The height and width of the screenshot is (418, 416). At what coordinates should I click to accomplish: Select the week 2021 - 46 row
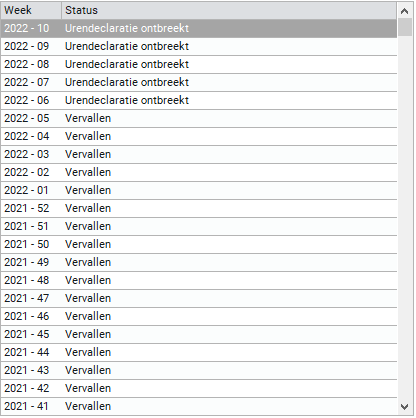tap(199, 316)
